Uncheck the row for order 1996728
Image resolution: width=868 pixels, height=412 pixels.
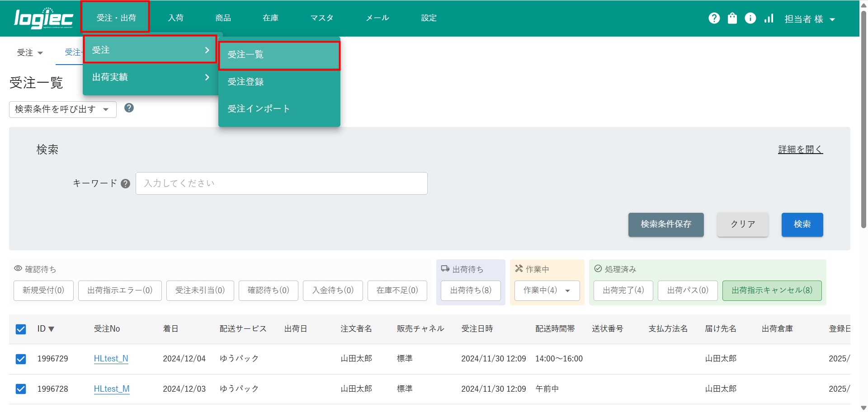tap(21, 389)
